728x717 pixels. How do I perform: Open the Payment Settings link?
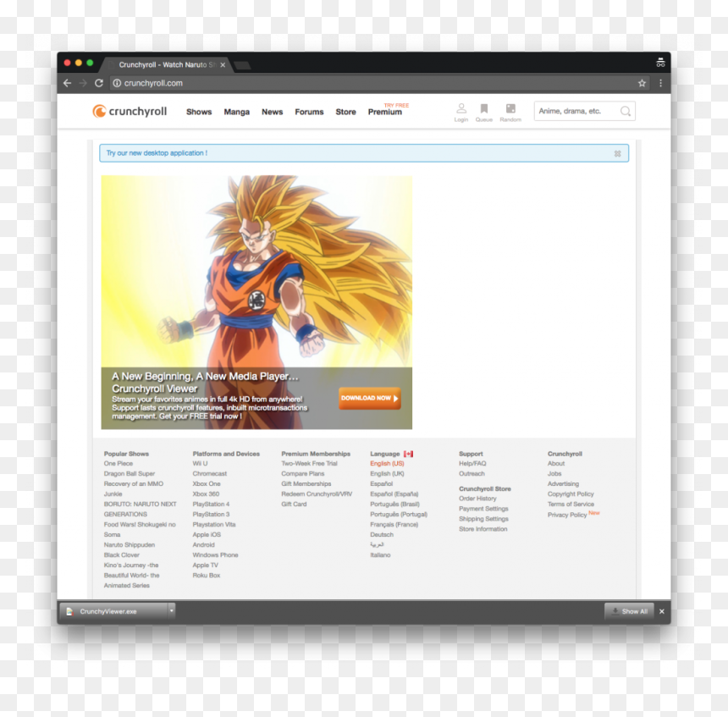click(x=484, y=509)
